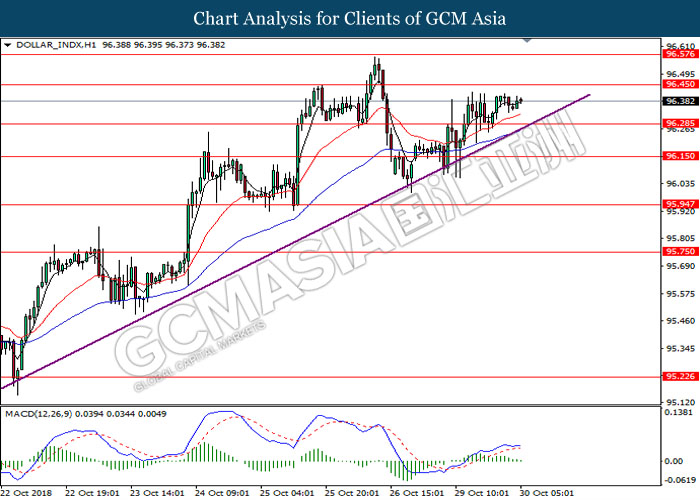Click the DOLLAR_INDX.H1 symbol label
Screen dimensions: 700x500
56,45
